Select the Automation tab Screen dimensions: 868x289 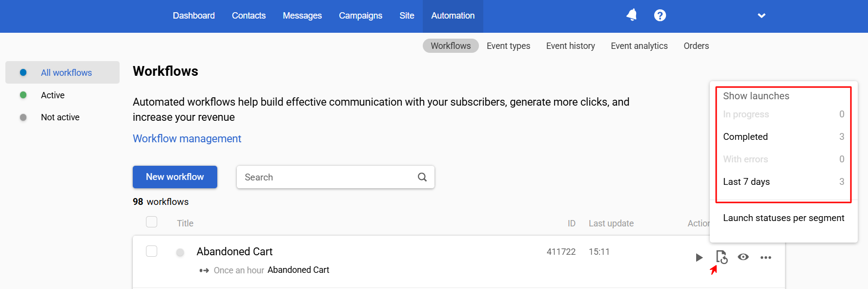coord(453,16)
